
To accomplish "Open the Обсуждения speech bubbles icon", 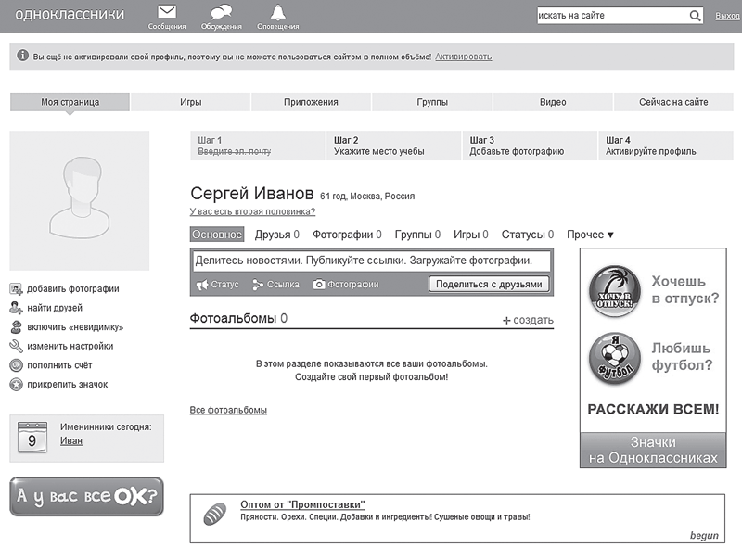I will tap(221, 12).
